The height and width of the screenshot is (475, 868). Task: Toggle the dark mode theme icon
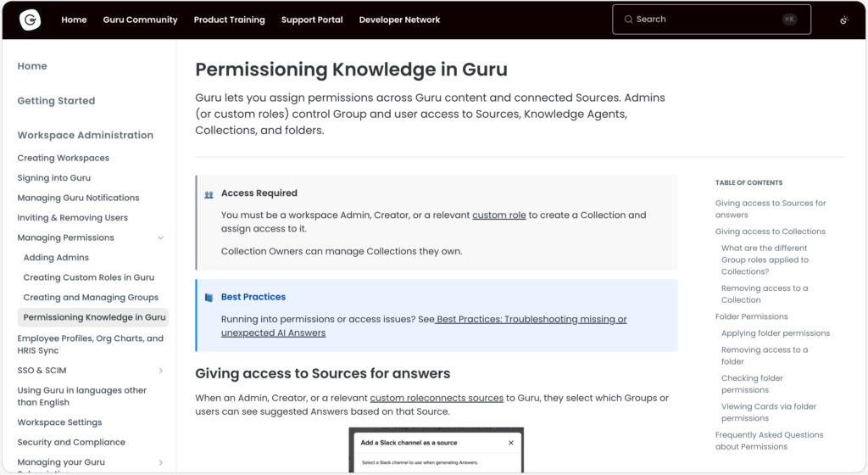point(843,20)
